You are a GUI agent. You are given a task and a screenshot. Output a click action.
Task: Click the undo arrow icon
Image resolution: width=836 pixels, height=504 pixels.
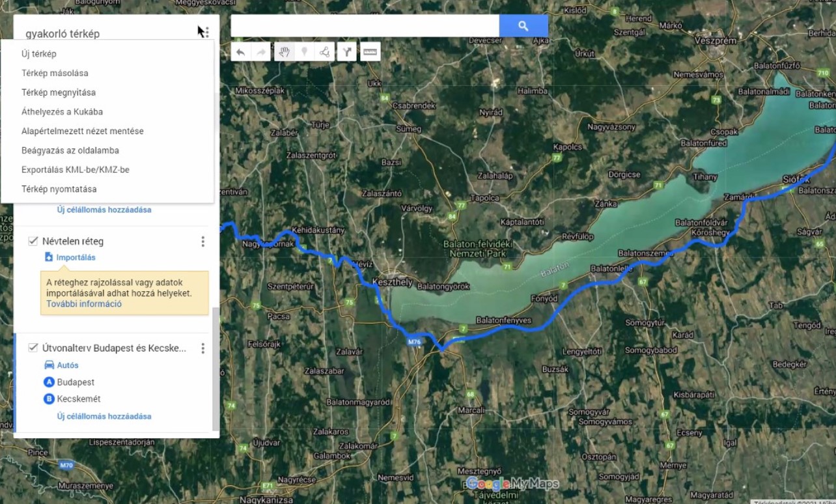pos(241,52)
